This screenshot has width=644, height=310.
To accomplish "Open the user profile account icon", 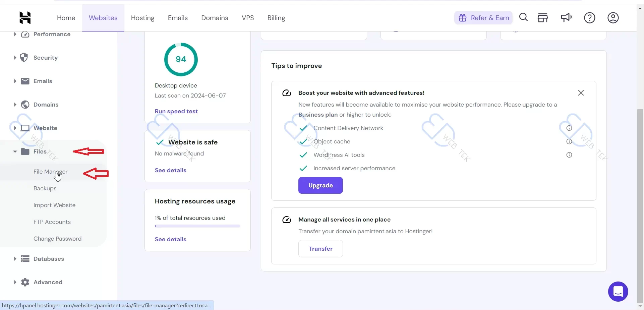I will (x=613, y=18).
